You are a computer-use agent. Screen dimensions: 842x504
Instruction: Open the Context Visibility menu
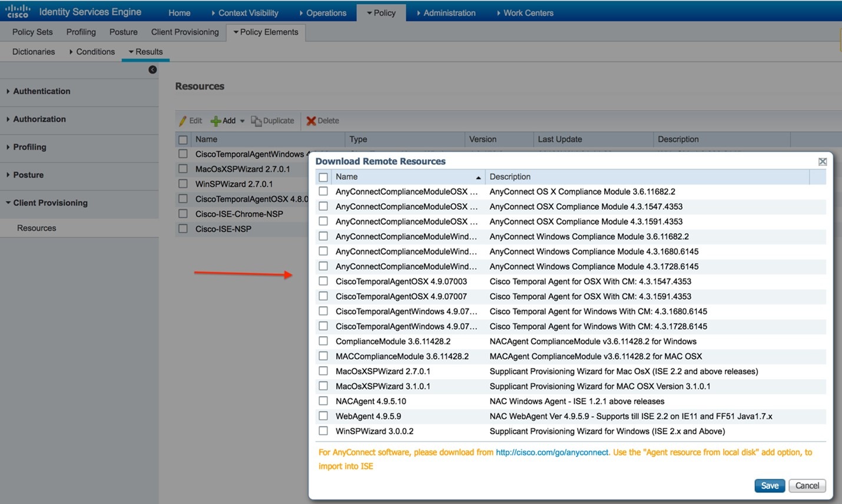coord(245,13)
